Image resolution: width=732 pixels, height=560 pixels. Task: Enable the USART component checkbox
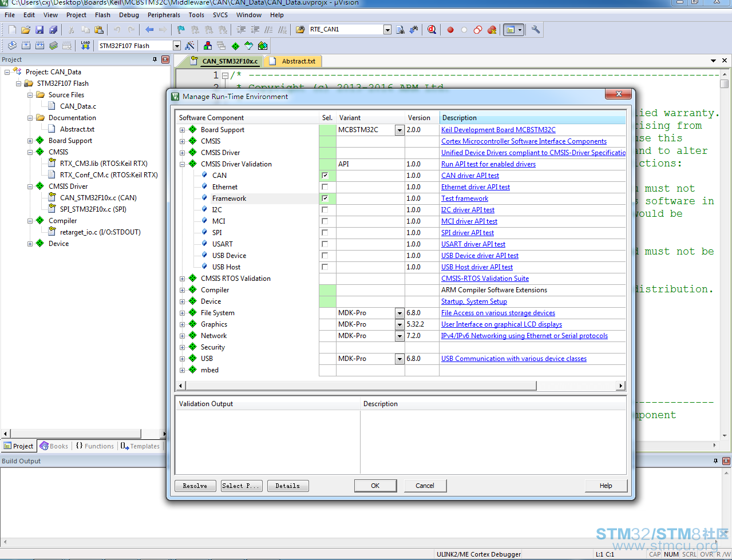[325, 244]
